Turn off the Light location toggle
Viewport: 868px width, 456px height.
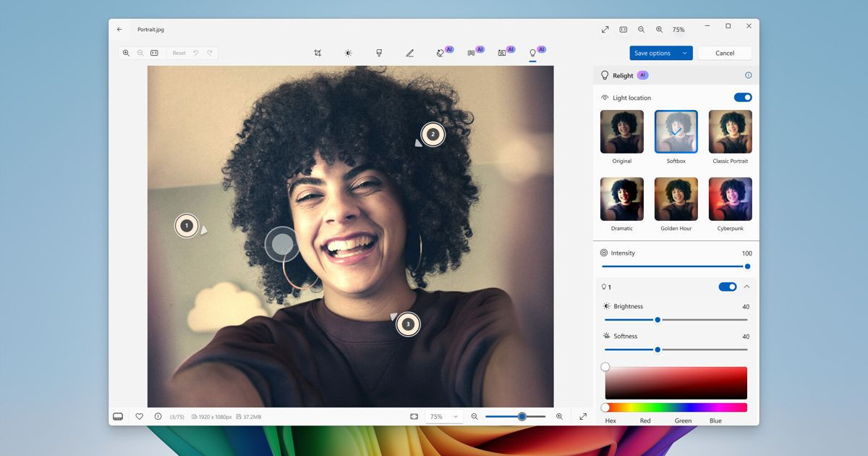point(743,98)
